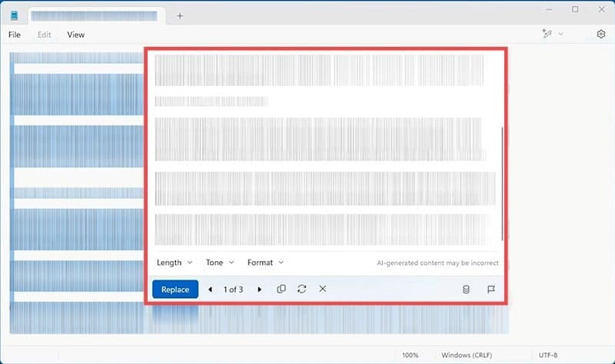This screenshot has width=615, height=364.
Task: Report feedback with the flag icon
Action: click(x=490, y=290)
